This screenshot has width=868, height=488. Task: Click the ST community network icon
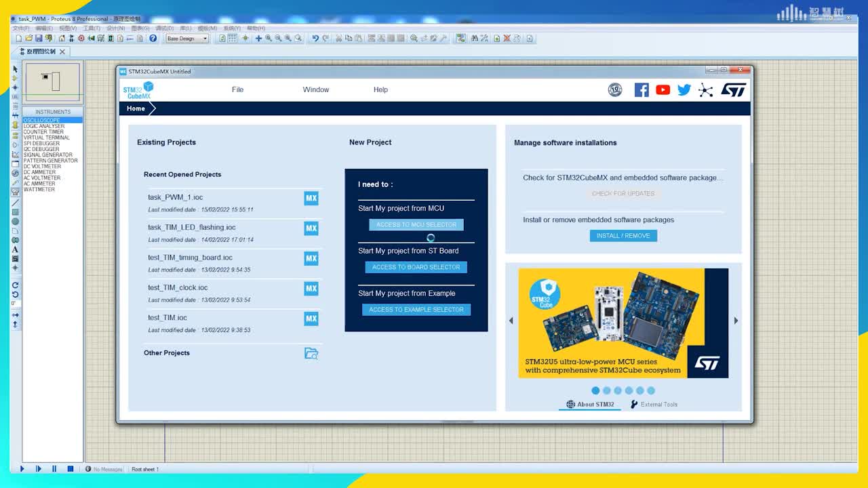pyautogui.click(x=706, y=90)
